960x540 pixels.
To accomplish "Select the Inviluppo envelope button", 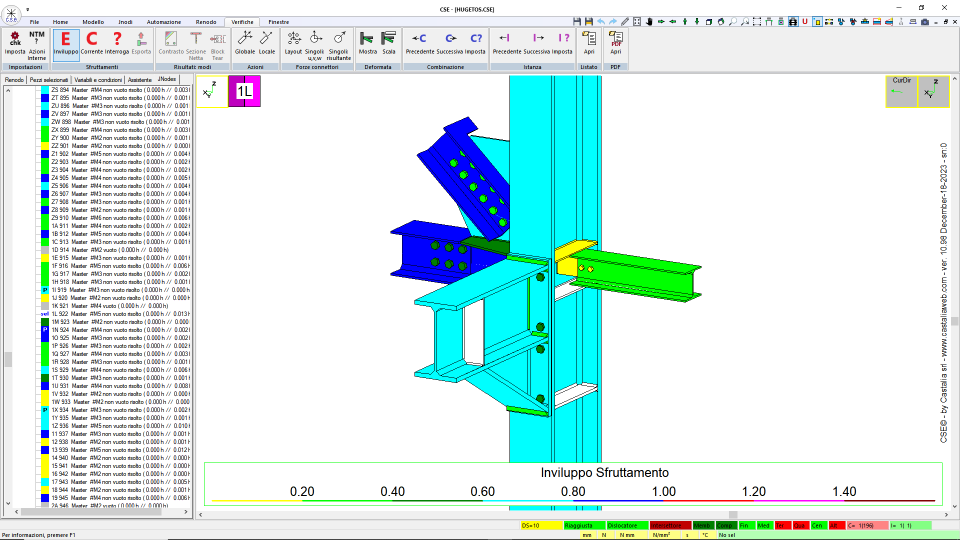I will (x=66, y=43).
